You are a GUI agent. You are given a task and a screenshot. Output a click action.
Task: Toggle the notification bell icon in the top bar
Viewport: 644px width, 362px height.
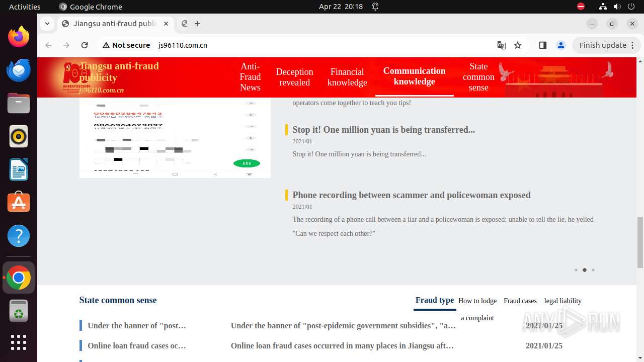coord(375,7)
